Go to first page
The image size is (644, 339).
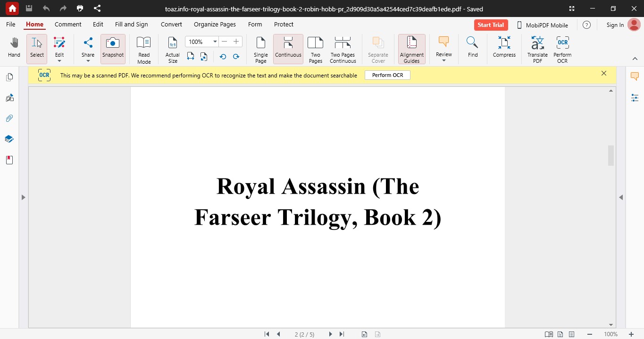click(267, 334)
